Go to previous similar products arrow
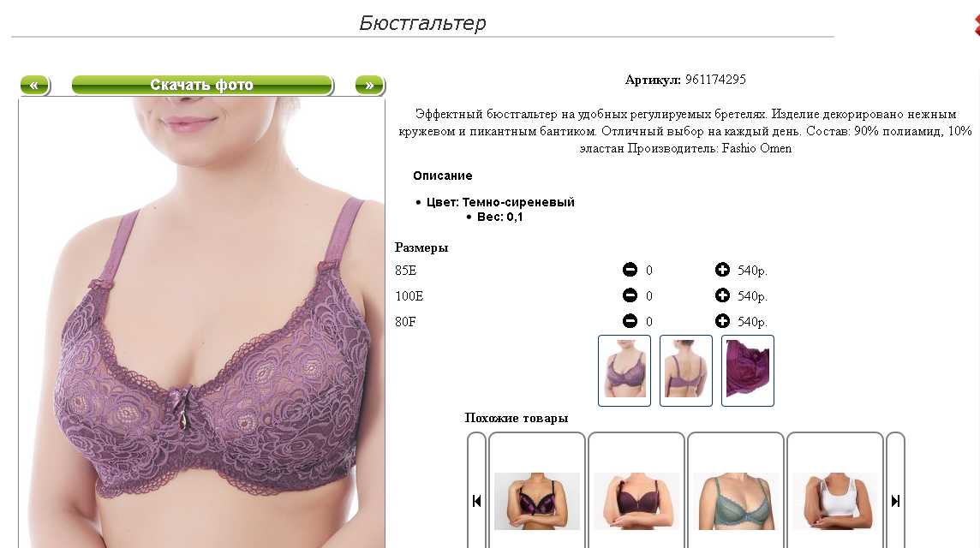This screenshot has height=548, width=980. [476, 501]
